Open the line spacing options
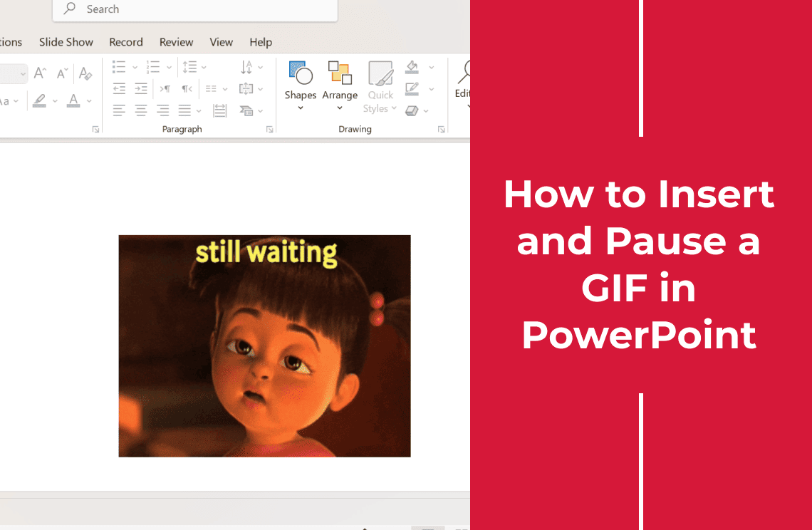812x530 pixels. [194, 67]
